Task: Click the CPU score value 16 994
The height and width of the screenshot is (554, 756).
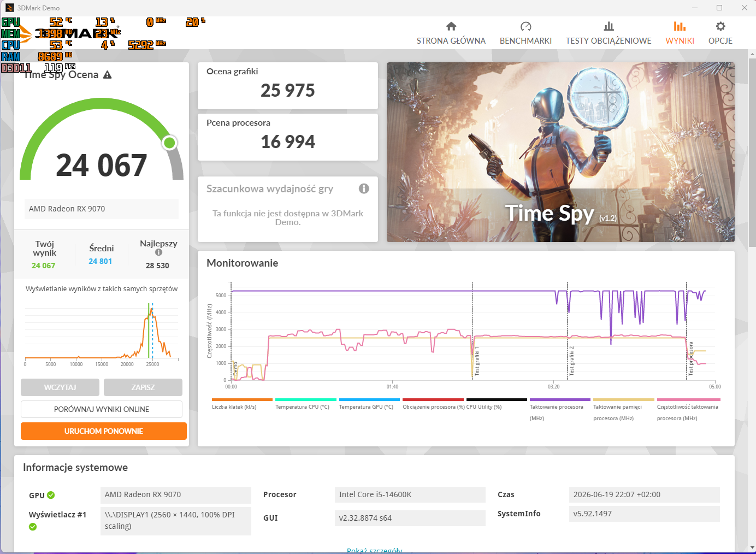Action: [x=288, y=142]
